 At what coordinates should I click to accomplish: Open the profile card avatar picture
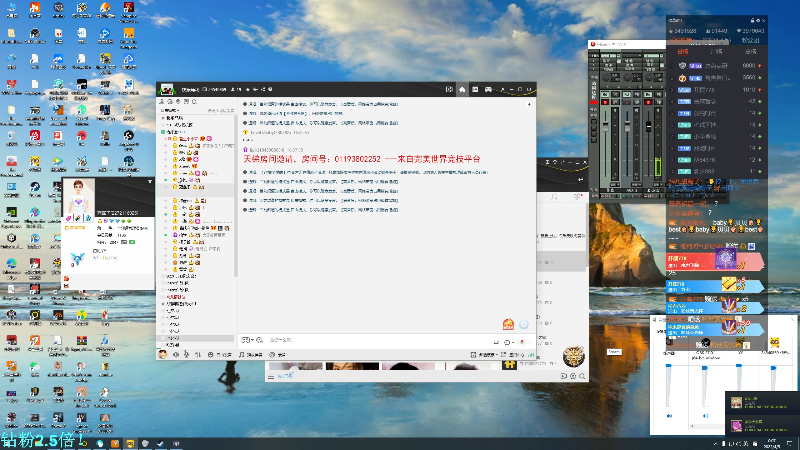click(x=79, y=196)
